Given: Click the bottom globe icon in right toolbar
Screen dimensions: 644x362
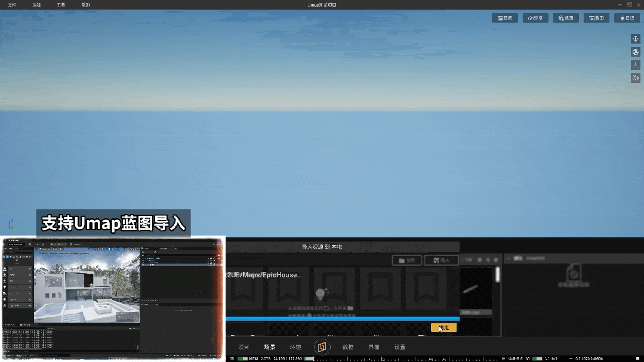Looking at the screenshot, I should coord(636,78).
